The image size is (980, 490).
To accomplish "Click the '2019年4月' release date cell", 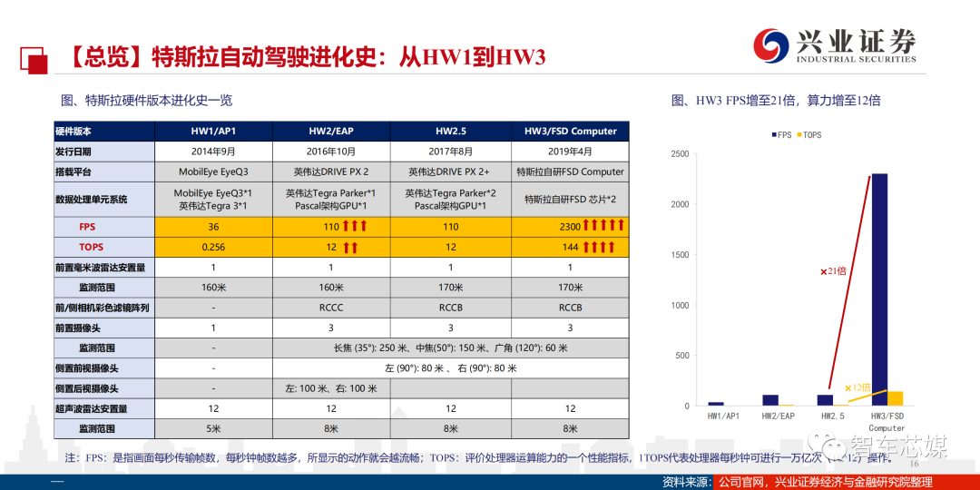I will point(570,152).
